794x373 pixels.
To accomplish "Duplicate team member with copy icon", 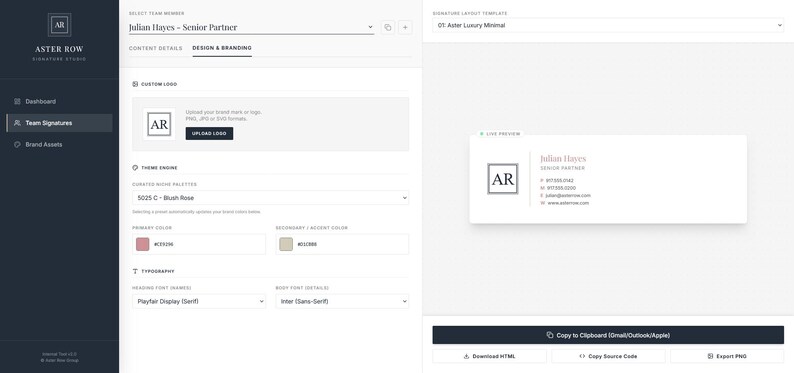I will (387, 27).
